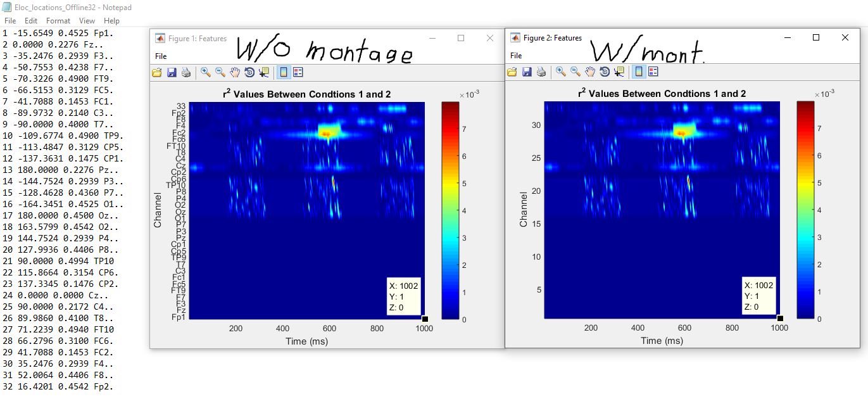This screenshot has height=399, width=868.
Task: Toggle Insert Colorbar button in Figure 2
Action: coord(638,72)
